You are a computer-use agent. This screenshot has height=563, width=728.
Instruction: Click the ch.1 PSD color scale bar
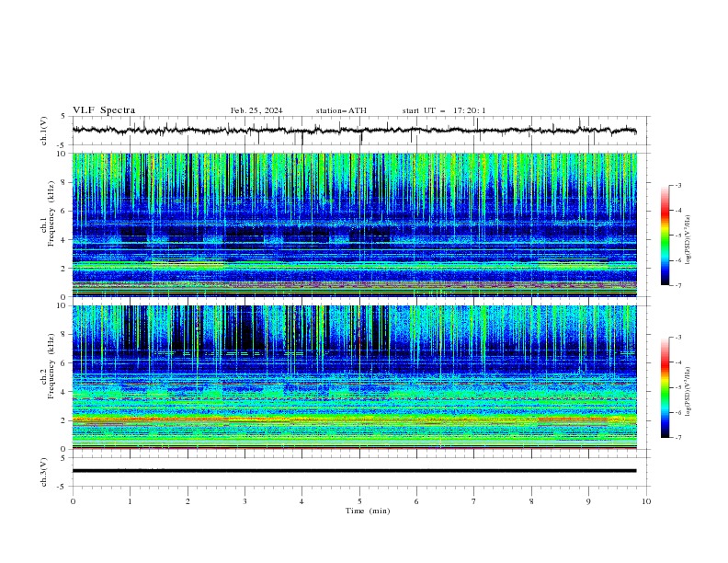click(665, 236)
